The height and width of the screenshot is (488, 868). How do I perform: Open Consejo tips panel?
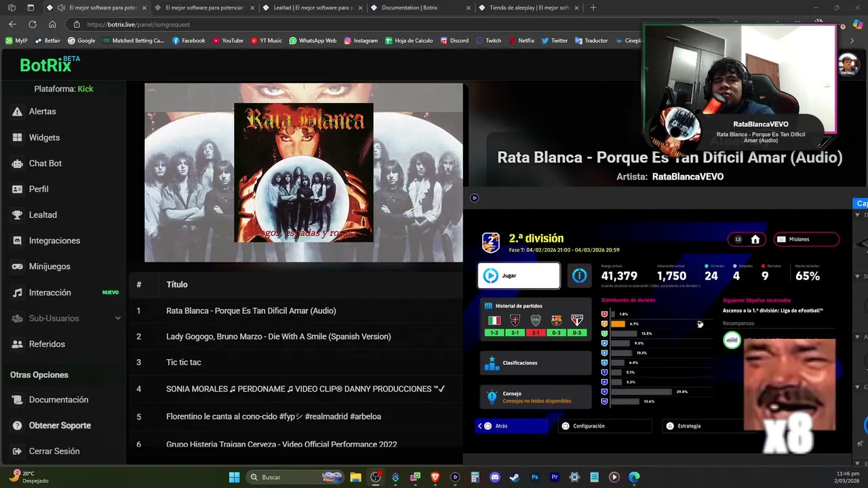(x=536, y=396)
